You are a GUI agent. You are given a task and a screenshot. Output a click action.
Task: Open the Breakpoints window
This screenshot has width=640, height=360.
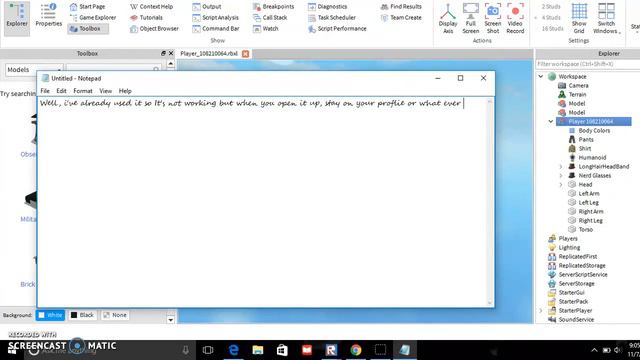[x=273, y=7]
